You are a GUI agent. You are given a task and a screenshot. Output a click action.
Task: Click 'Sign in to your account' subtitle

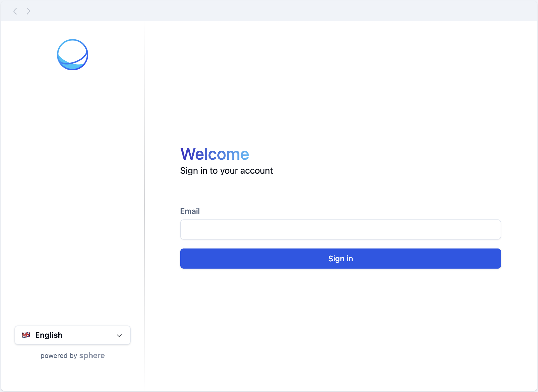point(226,171)
